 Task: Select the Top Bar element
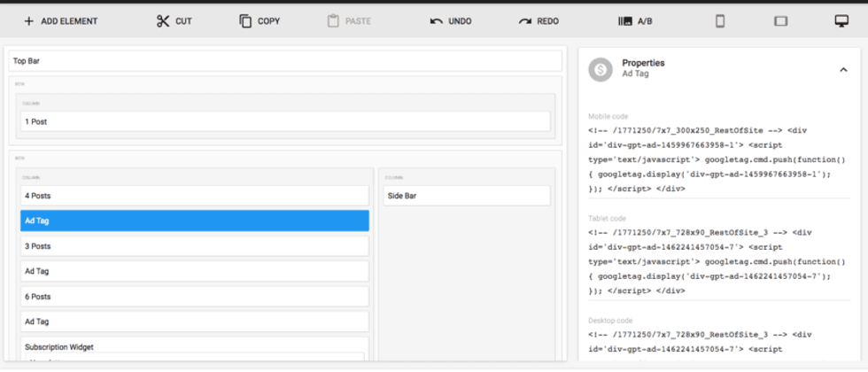tap(285, 61)
